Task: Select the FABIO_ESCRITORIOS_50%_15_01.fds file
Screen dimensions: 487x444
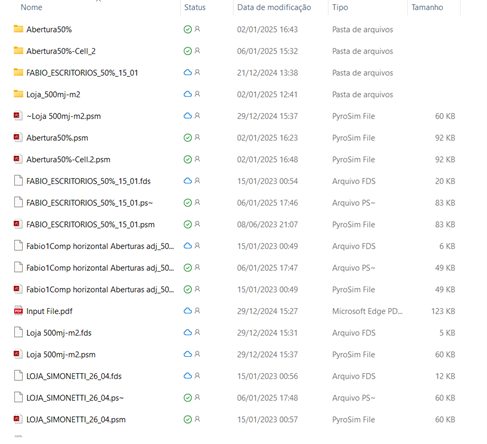Action: coord(88,181)
